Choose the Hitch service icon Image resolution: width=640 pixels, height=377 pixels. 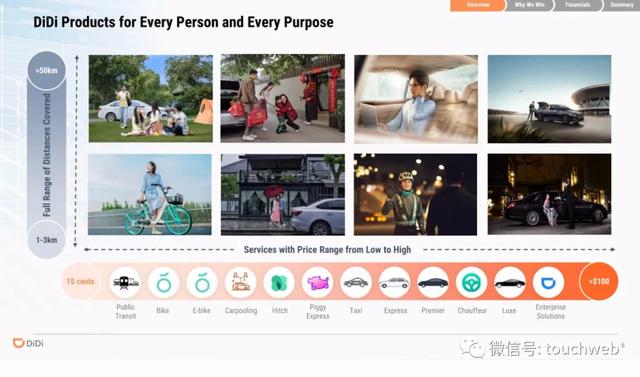[x=279, y=282]
